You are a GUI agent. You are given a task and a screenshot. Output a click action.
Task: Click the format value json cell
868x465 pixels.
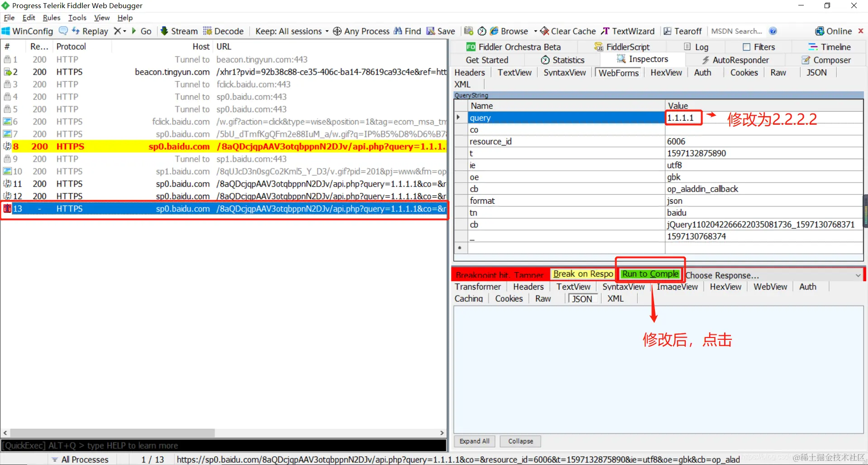click(x=764, y=201)
